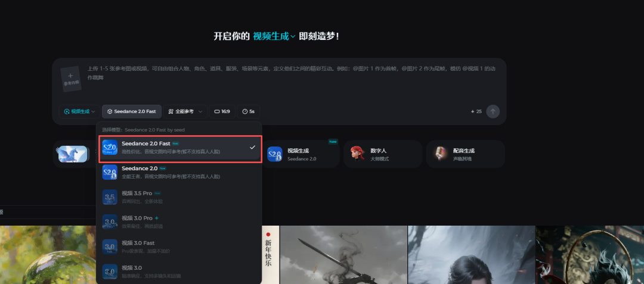This screenshot has width=644, height=284.
Task: Click the Seedance 2.0 Fast model icon
Action: coord(110,148)
